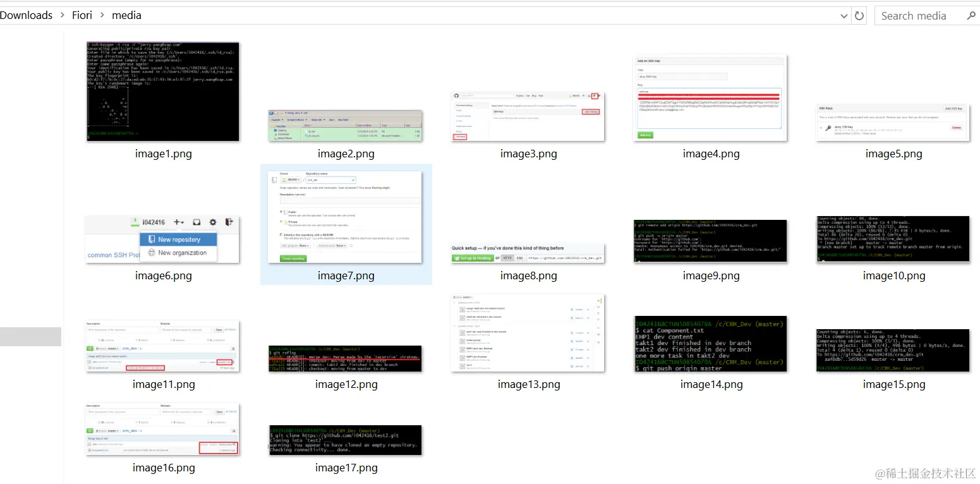The height and width of the screenshot is (484, 980).
Task: Click the image6.png file name
Action: 163,275
